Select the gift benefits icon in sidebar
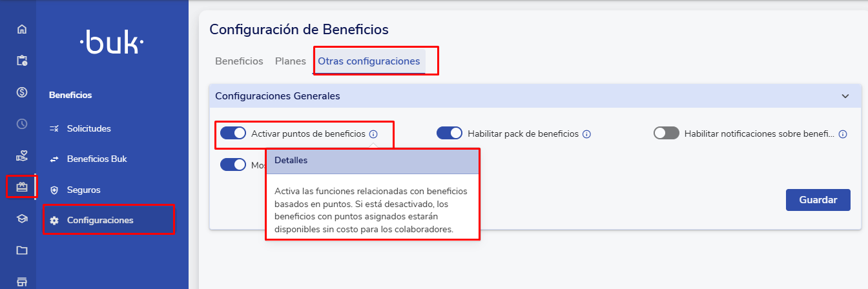This screenshot has width=868, height=289. tap(22, 187)
